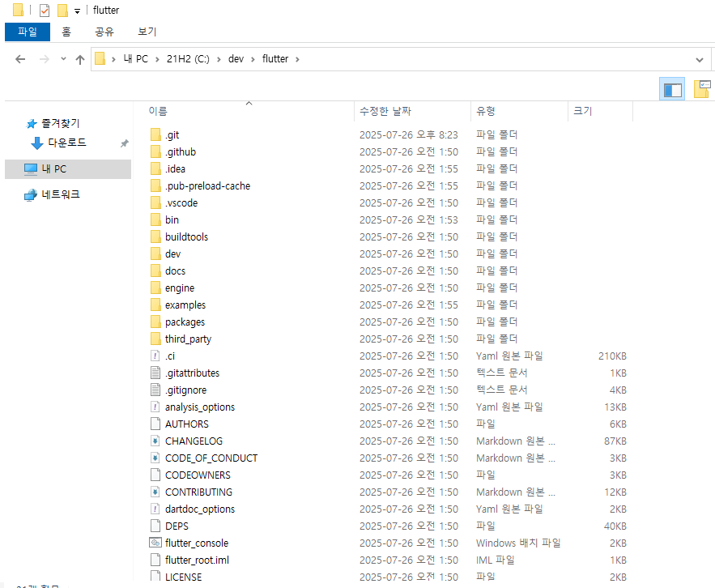The image size is (715, 588).
Task: Open the 공유 ribbon tab
Action: pos(104,32)
